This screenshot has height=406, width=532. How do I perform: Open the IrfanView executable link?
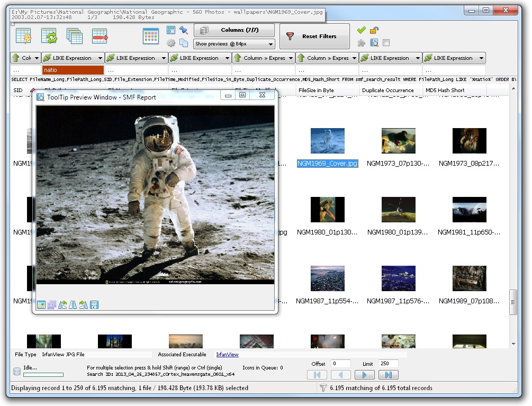coord(227,355)
